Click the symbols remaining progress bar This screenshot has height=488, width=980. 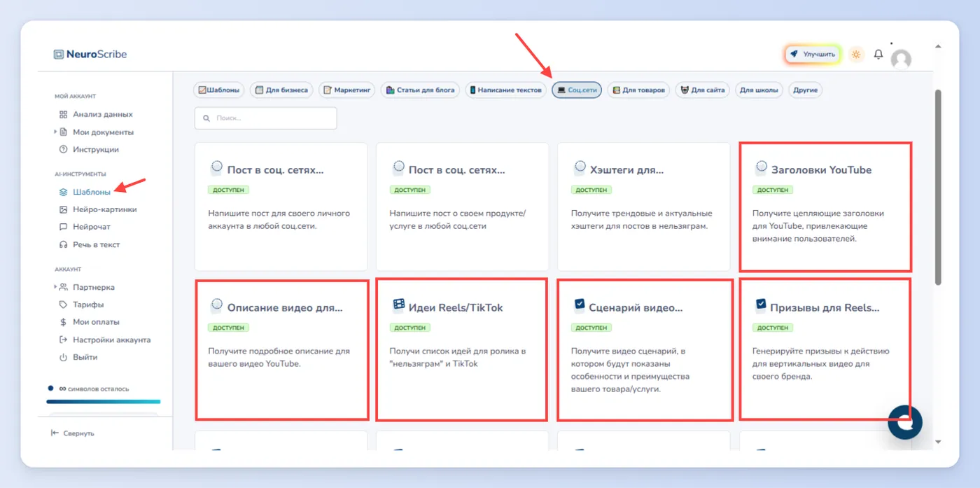click(x=104, y=402)
